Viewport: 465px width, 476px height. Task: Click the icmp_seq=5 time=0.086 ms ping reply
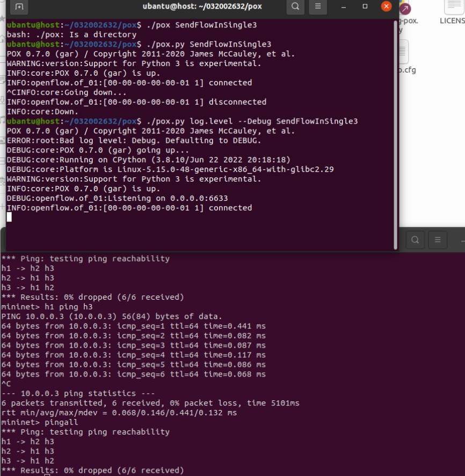(134, 365)
